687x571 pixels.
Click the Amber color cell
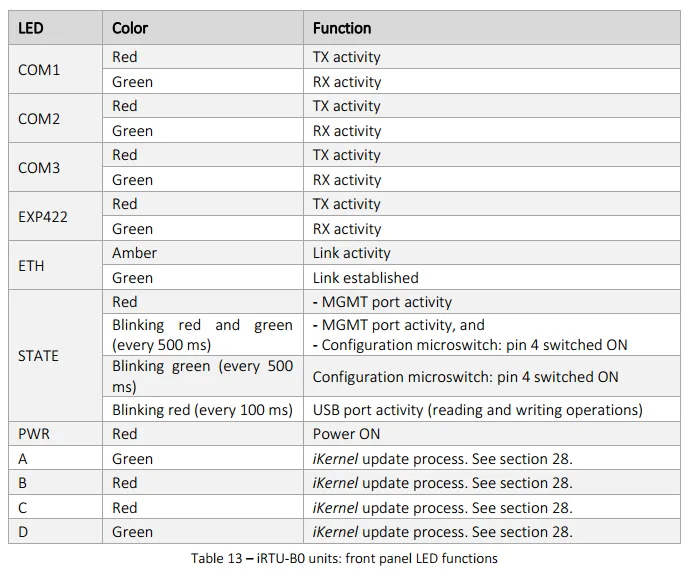(203, 253)
